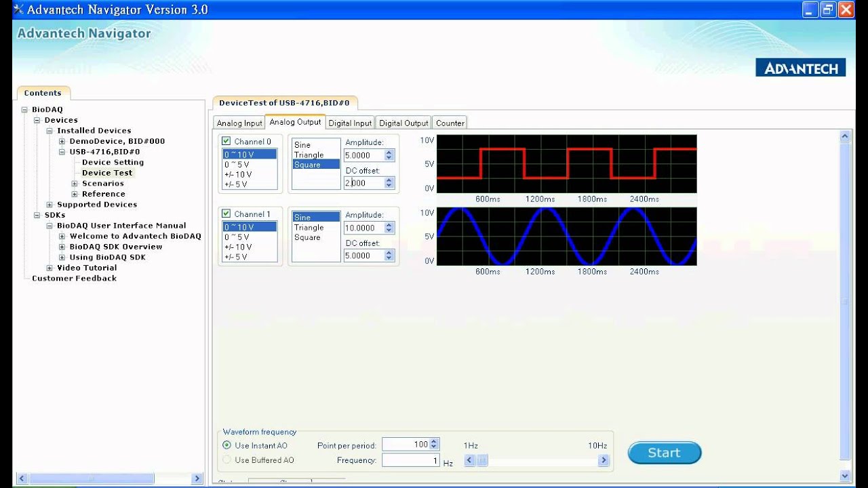This screenshot has width=868, height=488.
Task: Switch to the Analog Input tab
Action: click(x=239, y=123)
